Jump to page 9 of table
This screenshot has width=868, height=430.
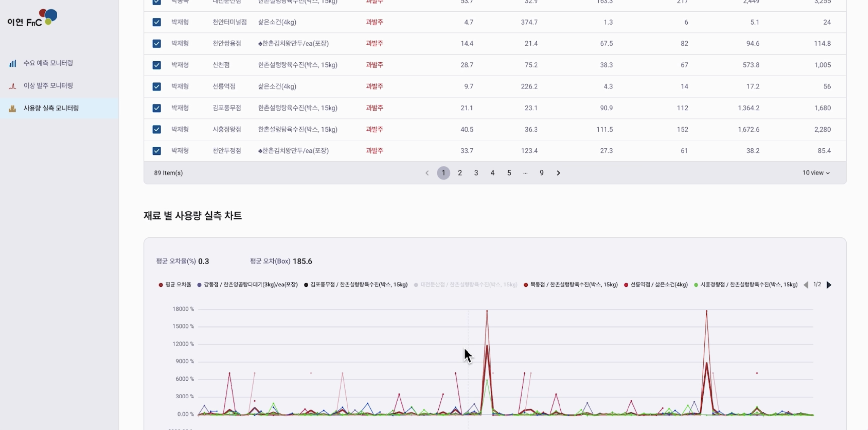tap(541, 173)
